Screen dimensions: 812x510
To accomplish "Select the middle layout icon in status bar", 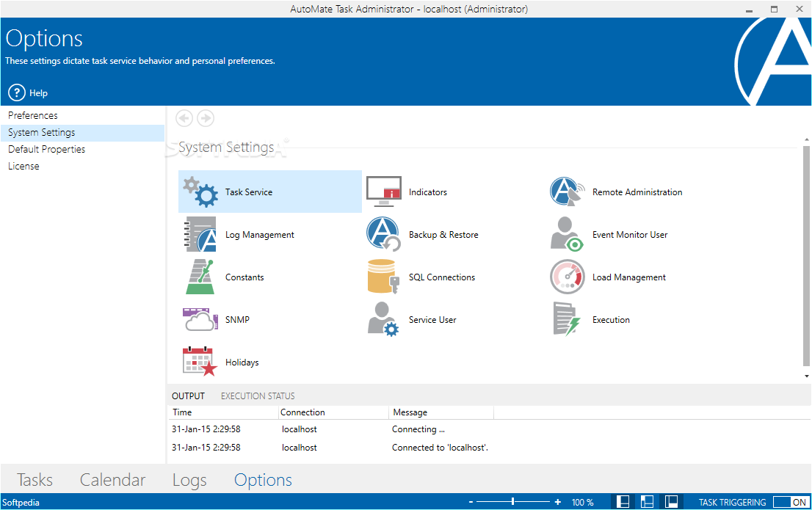I will click(647, 502).
